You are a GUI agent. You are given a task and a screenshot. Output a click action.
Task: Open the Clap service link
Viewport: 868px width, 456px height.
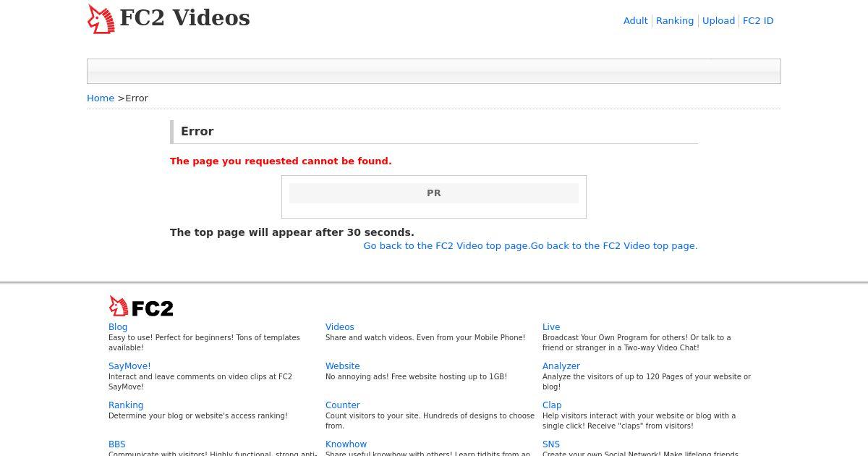tap(552, 405)
